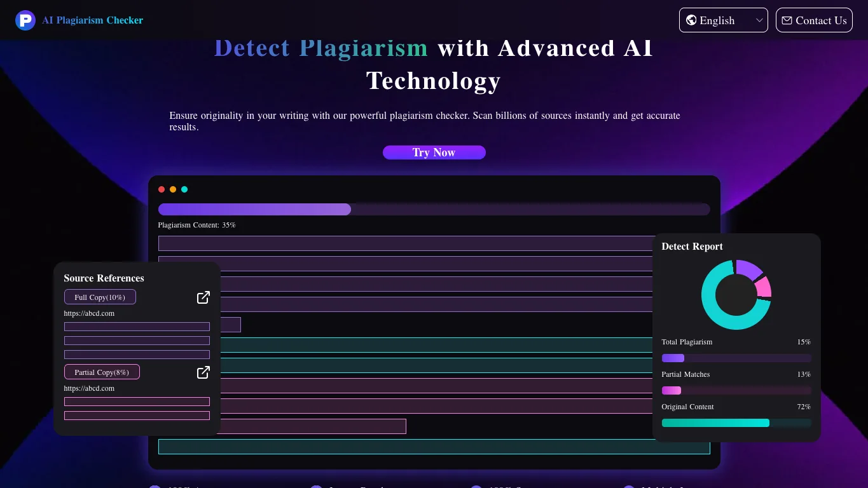Expand the English language dropdown arrow

click(x=759, y=20)
